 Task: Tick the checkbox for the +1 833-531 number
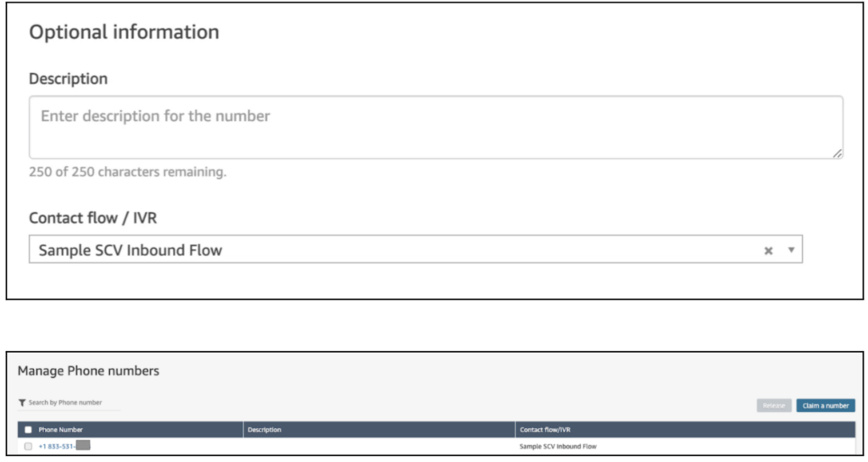[28, 446]
